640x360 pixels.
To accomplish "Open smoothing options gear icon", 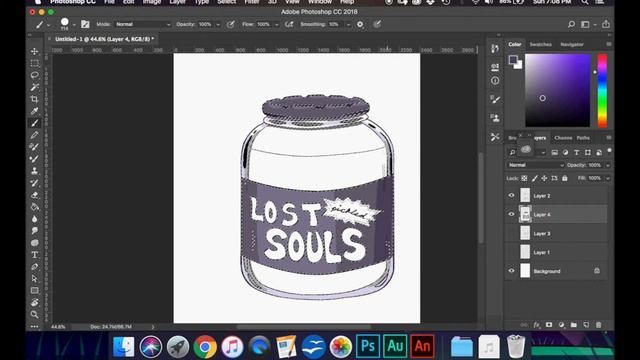I will click(x=360, y=24).
